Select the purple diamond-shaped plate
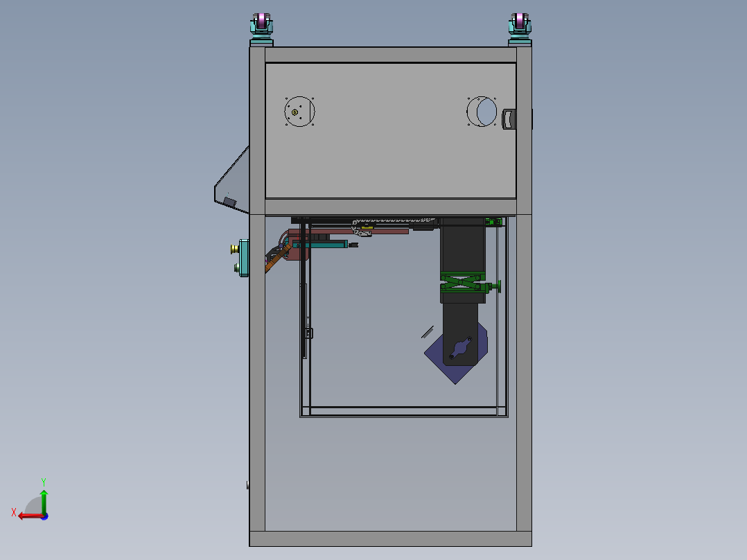Screen dimensions: 747x560 [x=456, y=353]
